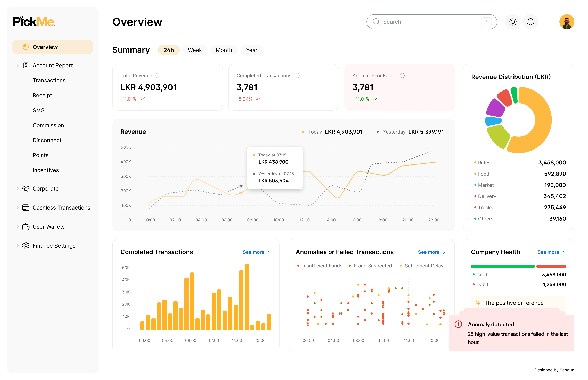Click Completed Transactions downward trend icon
This screenshot has height=380, width=588.
pos(258,99)
